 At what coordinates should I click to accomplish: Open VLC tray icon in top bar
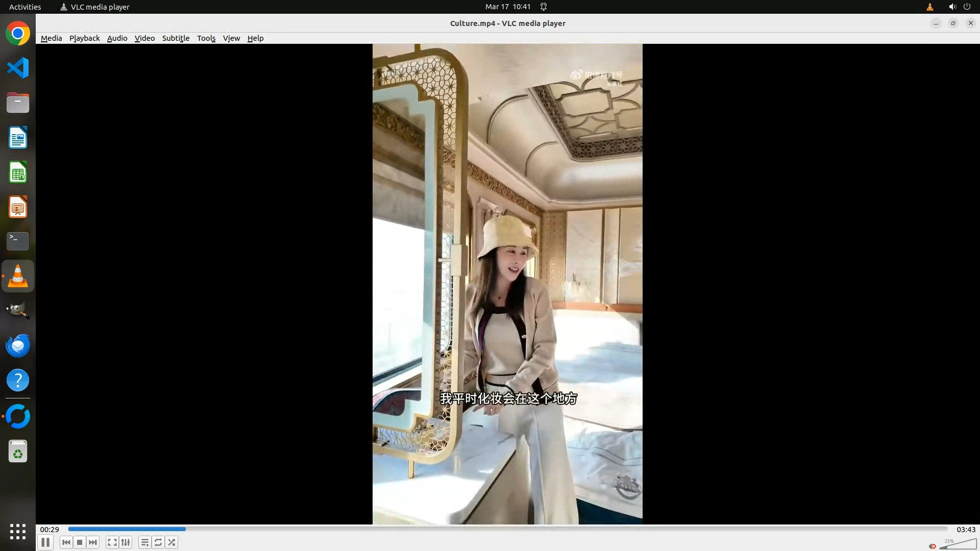(929, 7)
